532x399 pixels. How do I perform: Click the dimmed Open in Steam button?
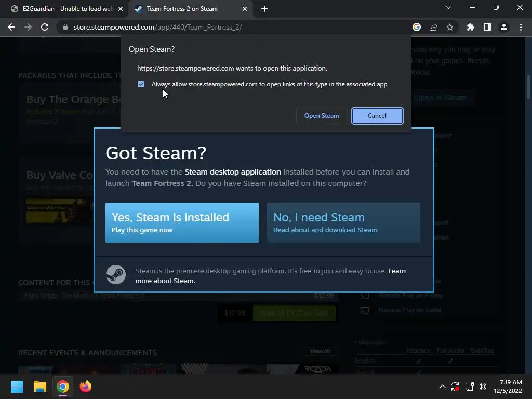click(441, 98)
